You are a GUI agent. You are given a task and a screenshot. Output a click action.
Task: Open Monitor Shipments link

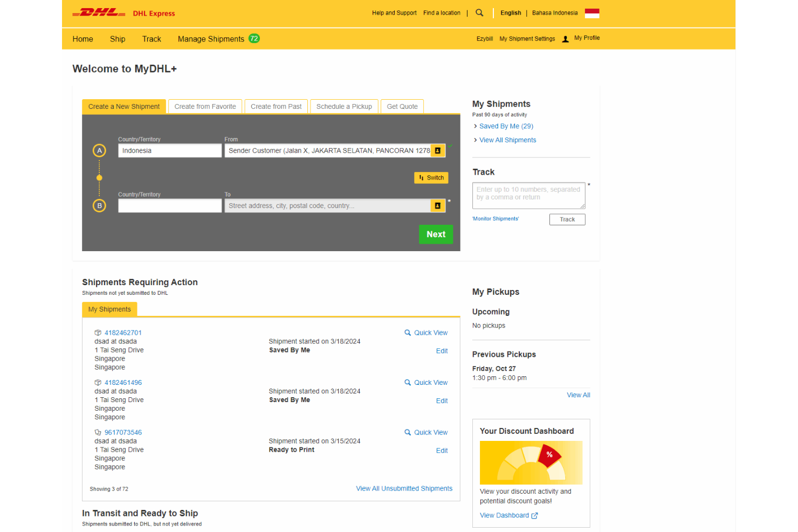pos(496,219)
